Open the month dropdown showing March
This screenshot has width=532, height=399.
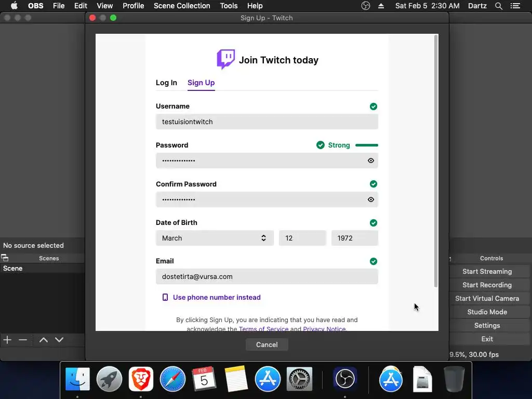[x=215, y=238]
